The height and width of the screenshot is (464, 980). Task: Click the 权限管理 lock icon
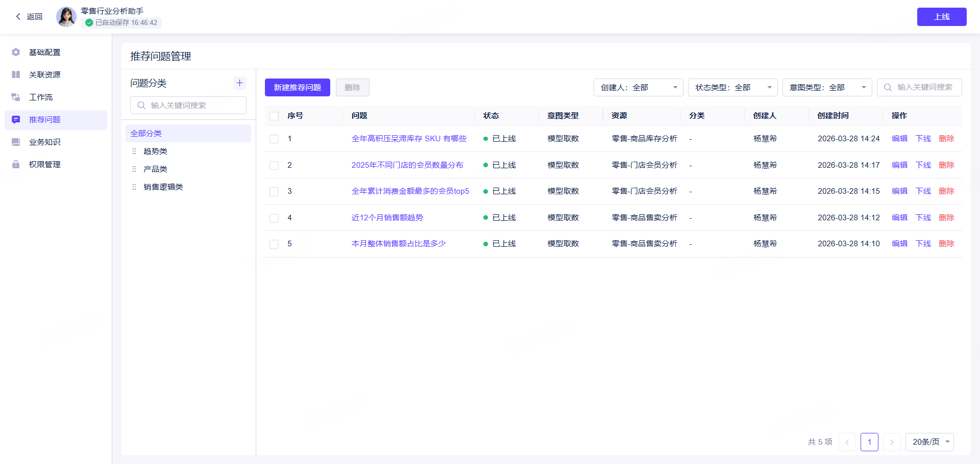click(16, 164)
